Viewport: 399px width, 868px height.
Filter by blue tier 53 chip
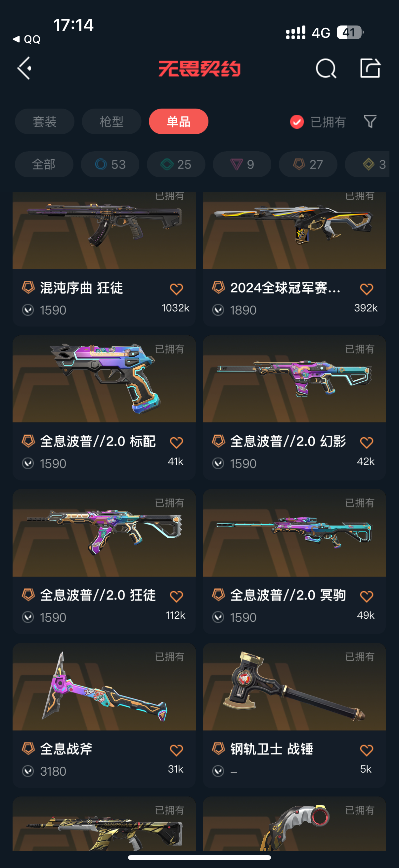coord(110,165)
